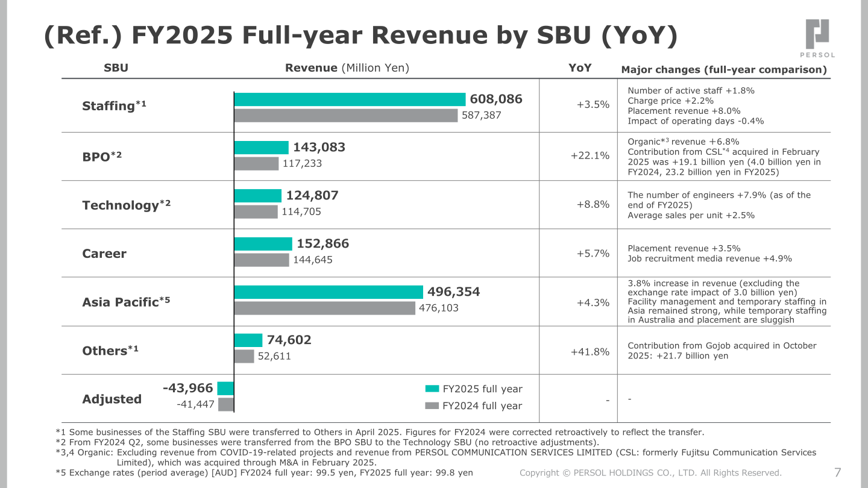
Task: Click the value '587,387'
Action: tap(482, 115)
